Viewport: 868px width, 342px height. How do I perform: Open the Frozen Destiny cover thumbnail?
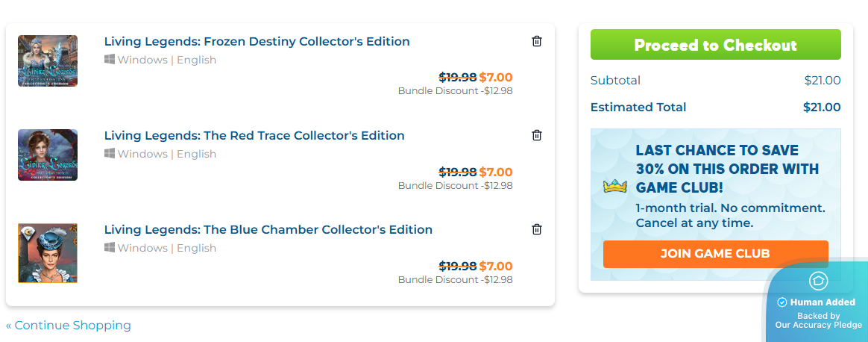(x=48, y=60)
